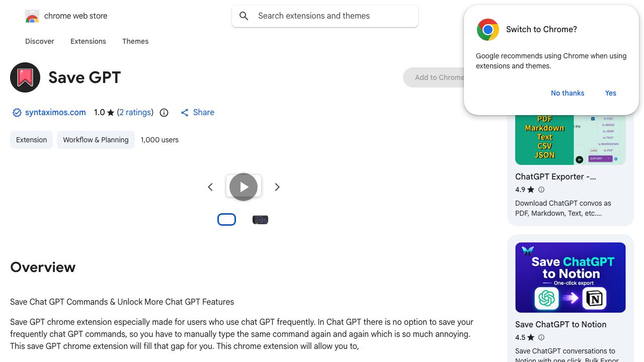
Task: Go to the previous screenshot with the left chevron
Action: [x=210, y=187]
